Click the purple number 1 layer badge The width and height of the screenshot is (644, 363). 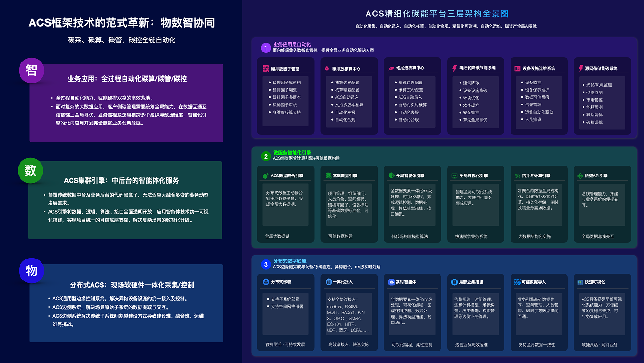266,48
